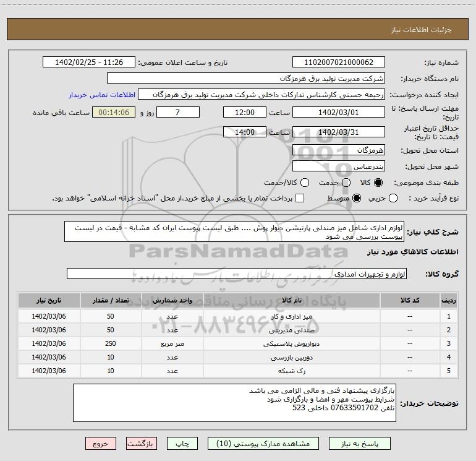Select the جزیی purchase type radio
Viewport: 476px width, 461px height.
pyautogui.click(x=393, y=198)
